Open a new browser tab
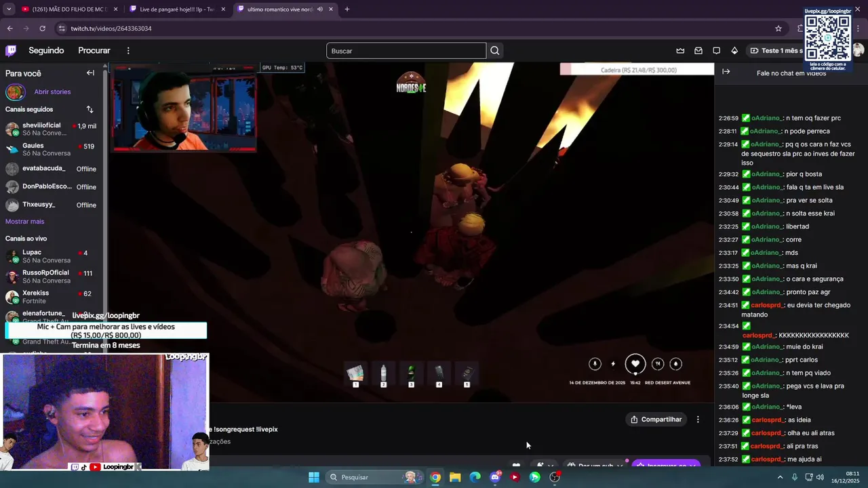 click(347, 9)
